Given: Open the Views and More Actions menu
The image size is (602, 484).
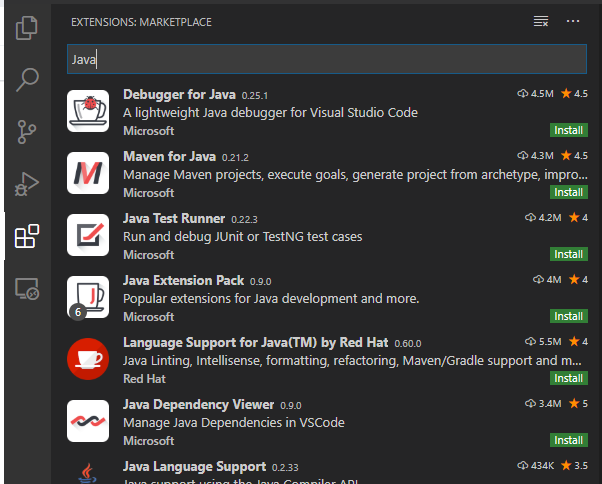Looking at the screenshot, I should coord(573,21).
